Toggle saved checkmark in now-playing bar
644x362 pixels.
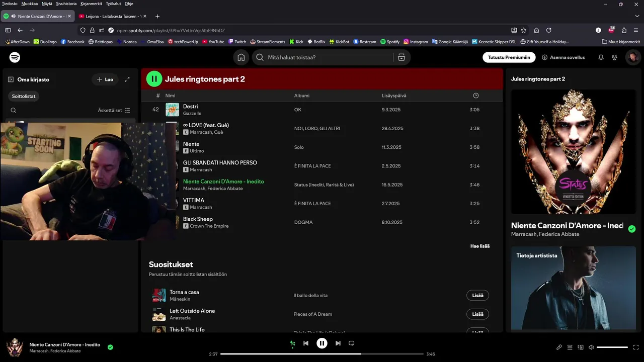tap(110, 347)
